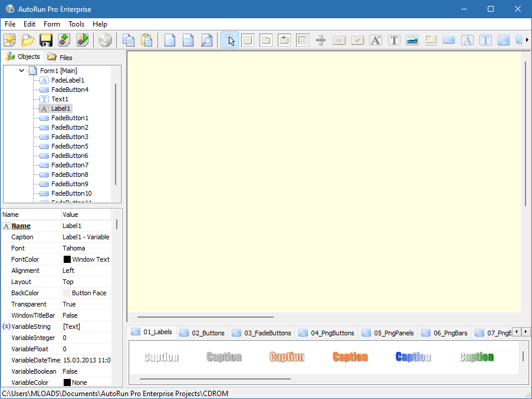Click the BackColor Button Face swatch
Image resolution: width=532 pixels, height=399 pixels.
pos(67,293)
